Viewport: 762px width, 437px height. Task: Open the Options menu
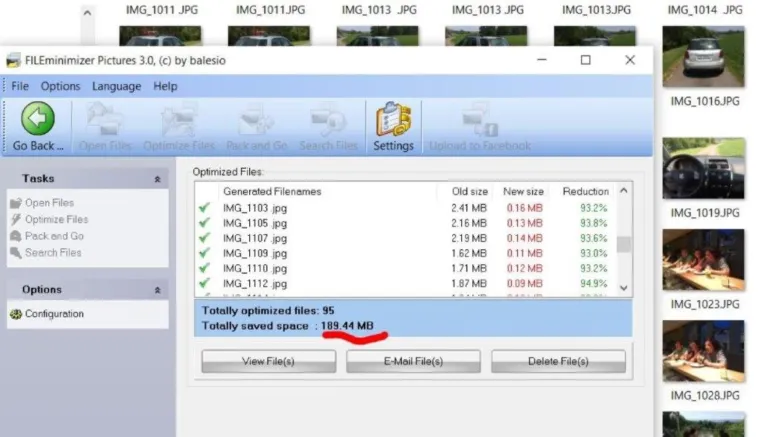coord(60,86)
